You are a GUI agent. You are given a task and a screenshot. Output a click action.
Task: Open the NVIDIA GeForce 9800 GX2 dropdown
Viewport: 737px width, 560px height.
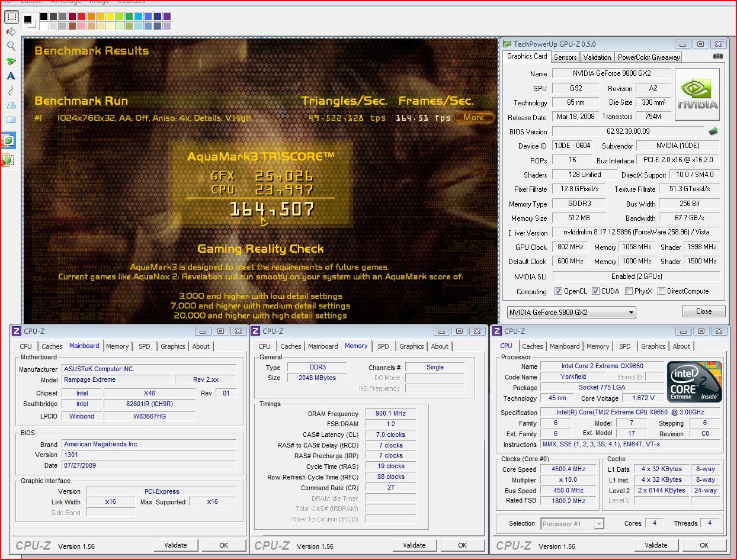click(571, 312)
